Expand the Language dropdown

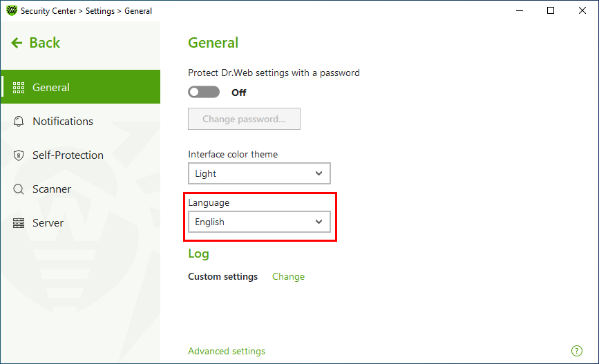(259, 222)
